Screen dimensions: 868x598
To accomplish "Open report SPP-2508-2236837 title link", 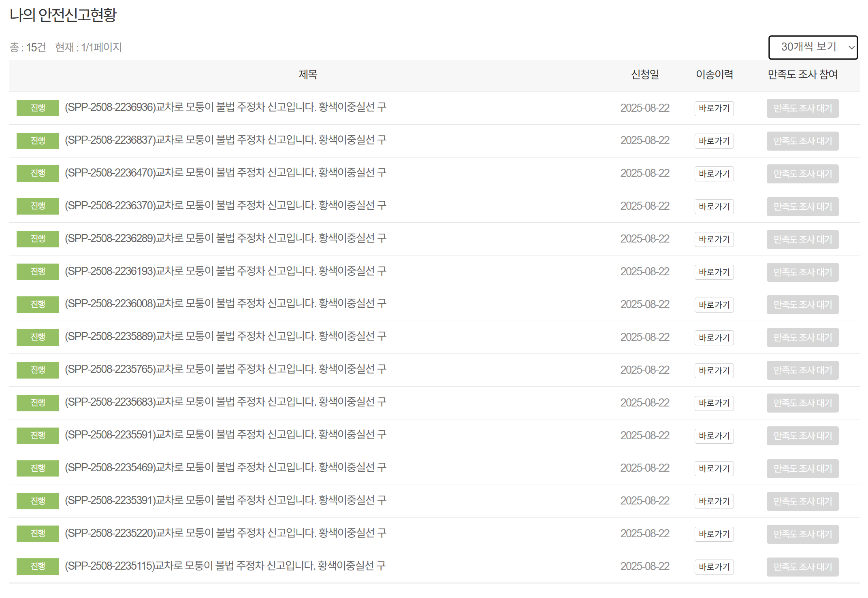I will pos(226,140).
